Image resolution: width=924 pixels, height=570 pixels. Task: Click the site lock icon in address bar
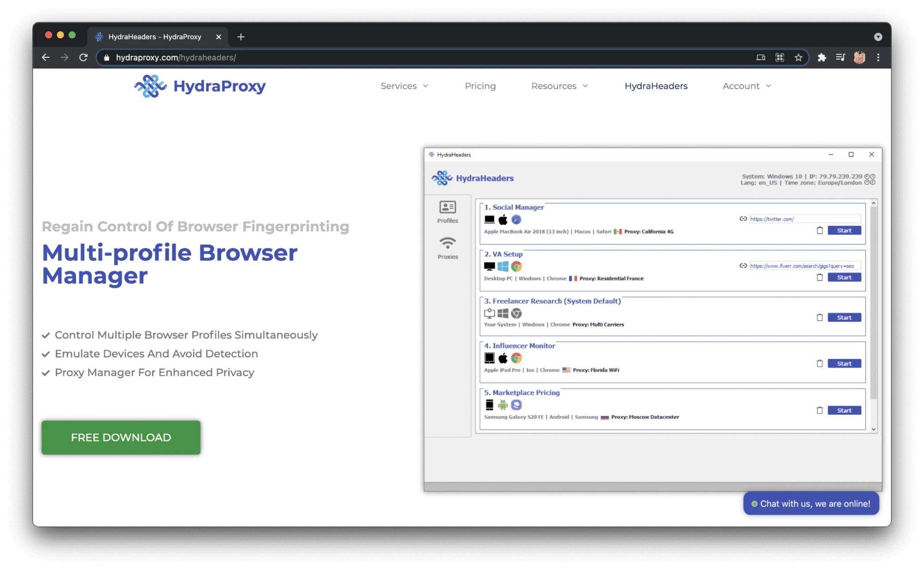(x=107, y=57)
